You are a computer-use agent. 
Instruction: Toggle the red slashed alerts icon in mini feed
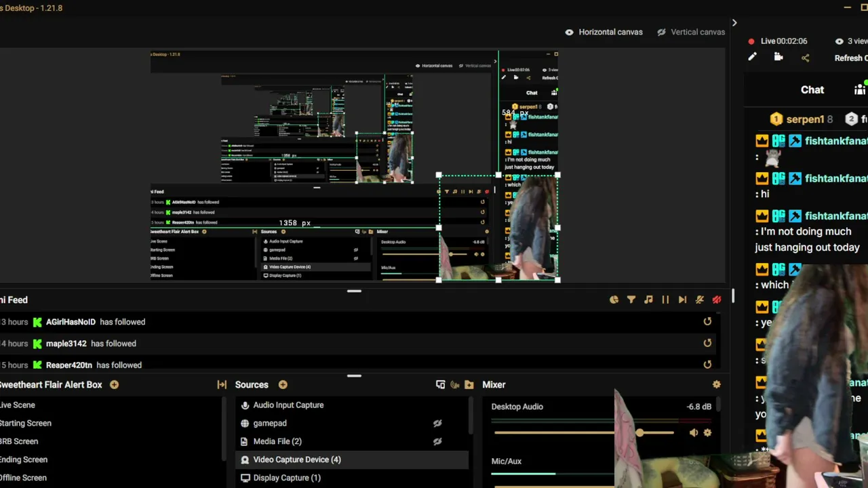point(717,300)
